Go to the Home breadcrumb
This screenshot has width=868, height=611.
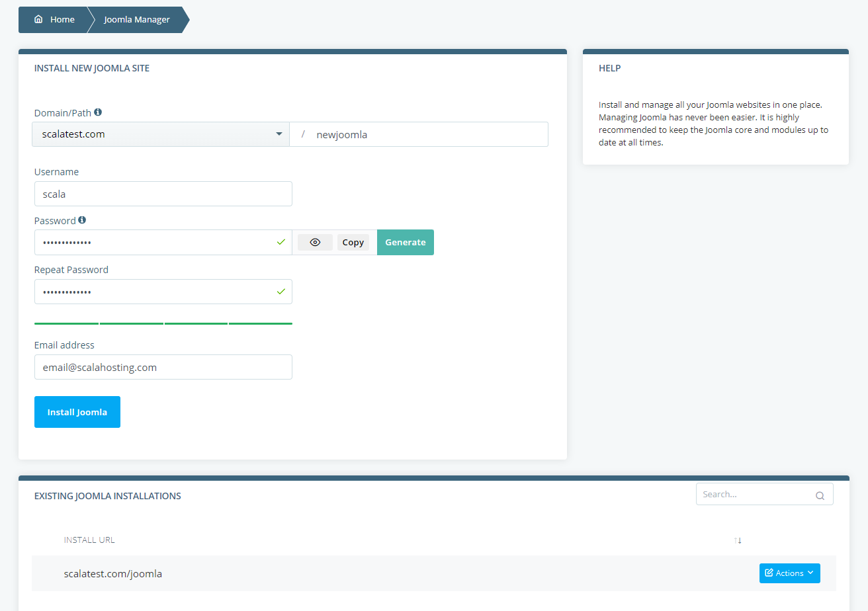pyautogui.click(x=55, y=20)
